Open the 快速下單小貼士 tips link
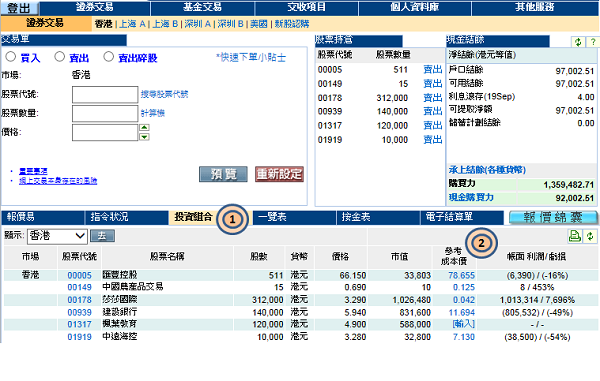Screen dimensions: 600x381 coord(251,57)
